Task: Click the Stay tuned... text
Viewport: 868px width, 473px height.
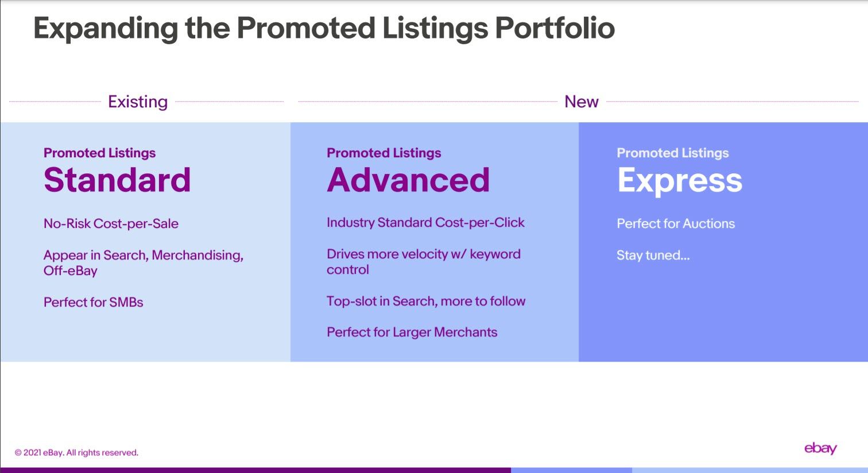Action: (653, 255)
